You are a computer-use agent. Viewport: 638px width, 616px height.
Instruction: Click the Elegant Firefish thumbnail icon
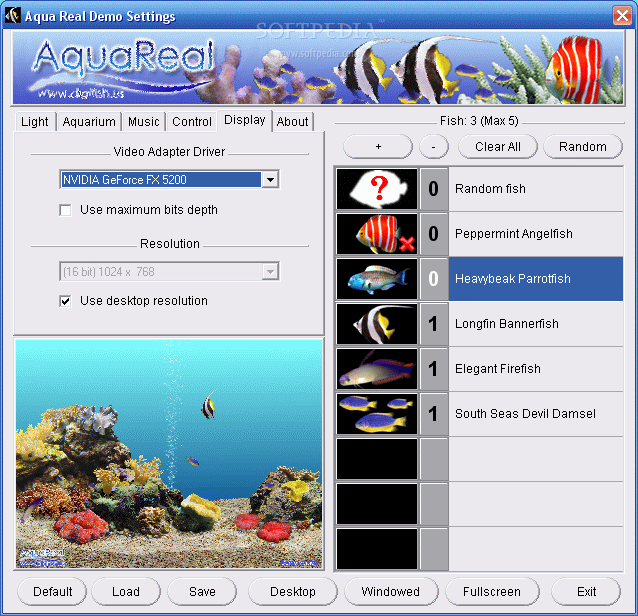pos(377,369)
